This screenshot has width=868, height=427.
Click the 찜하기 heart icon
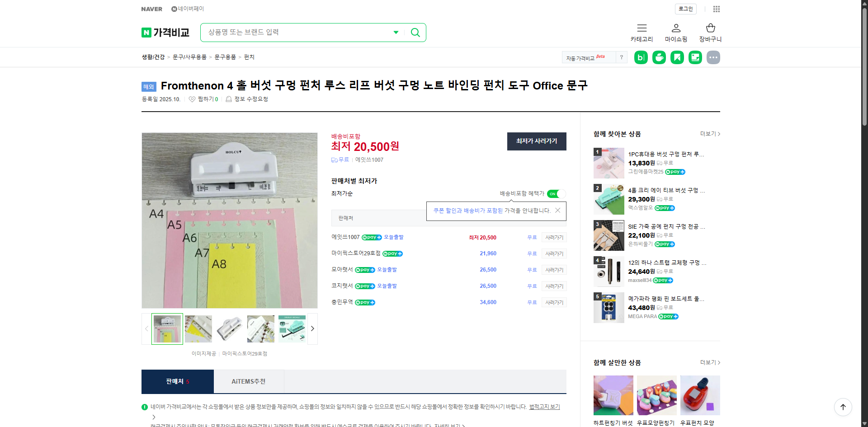pyautogui.click(x=192, y=99)
